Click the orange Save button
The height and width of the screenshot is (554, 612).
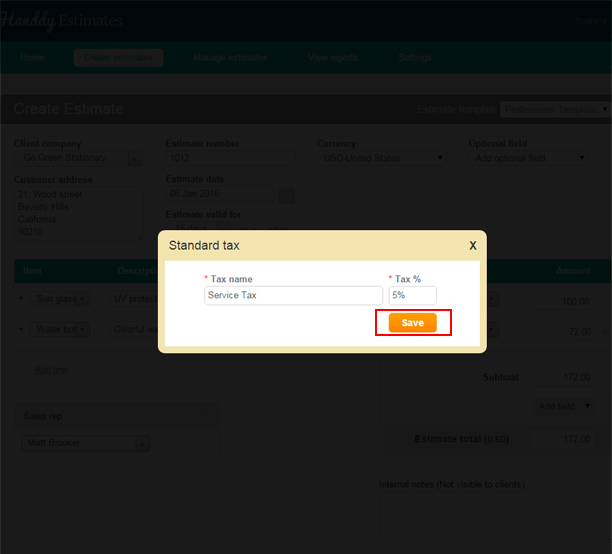tap(413, 322)
